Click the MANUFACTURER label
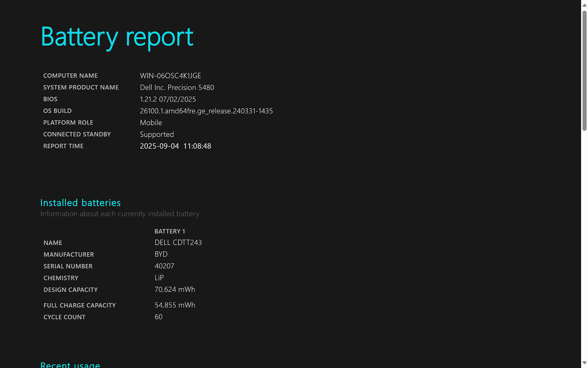Screen dimensions: 588x368 coord(69,255)
